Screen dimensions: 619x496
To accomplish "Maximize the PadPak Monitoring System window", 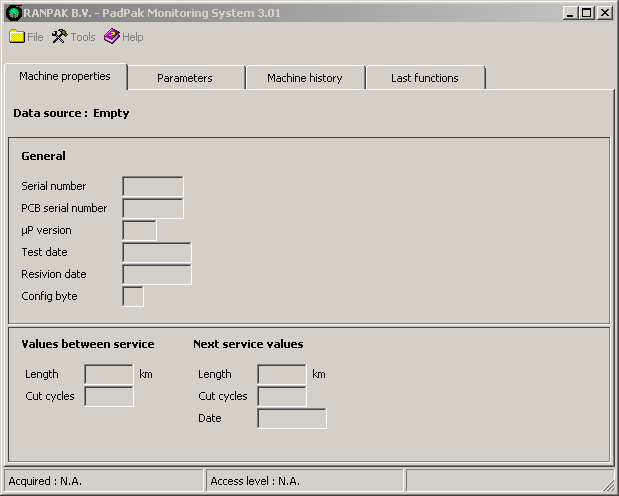I will point(587,13).
